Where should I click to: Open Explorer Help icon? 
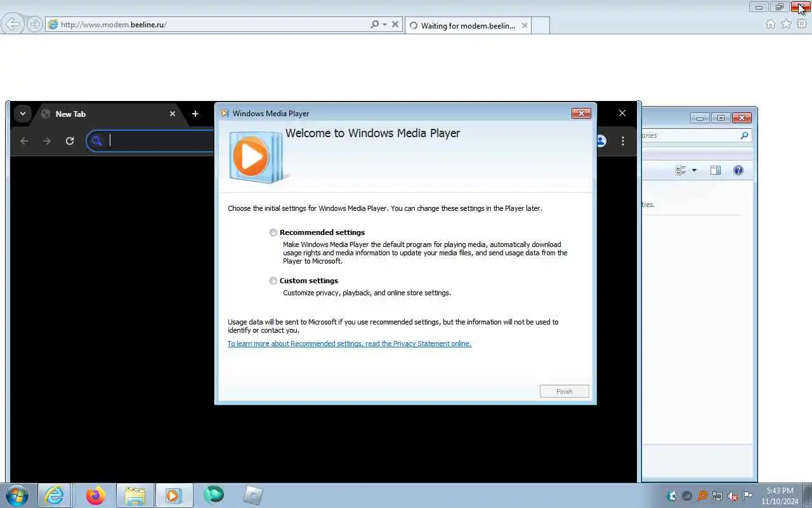(x=738, y=170)
